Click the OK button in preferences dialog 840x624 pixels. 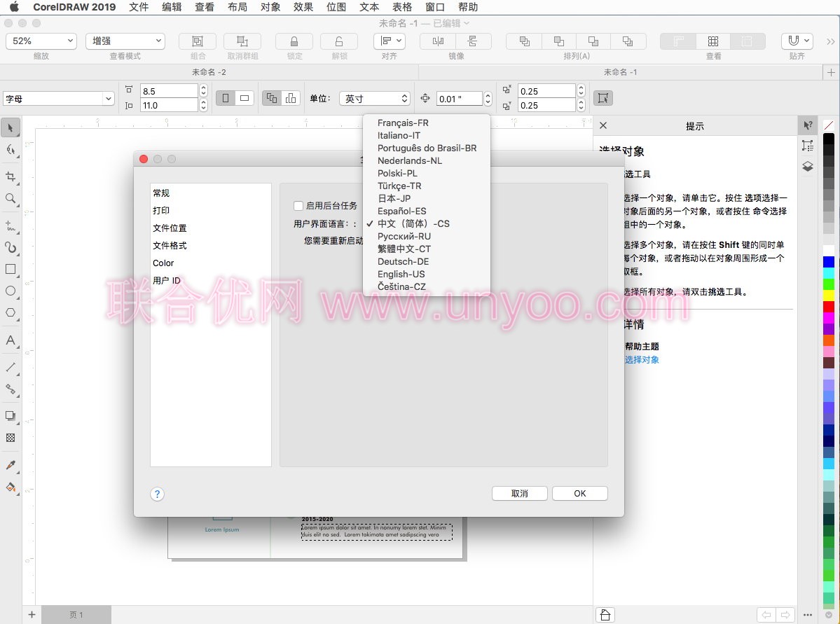click(x=580, y=493)
